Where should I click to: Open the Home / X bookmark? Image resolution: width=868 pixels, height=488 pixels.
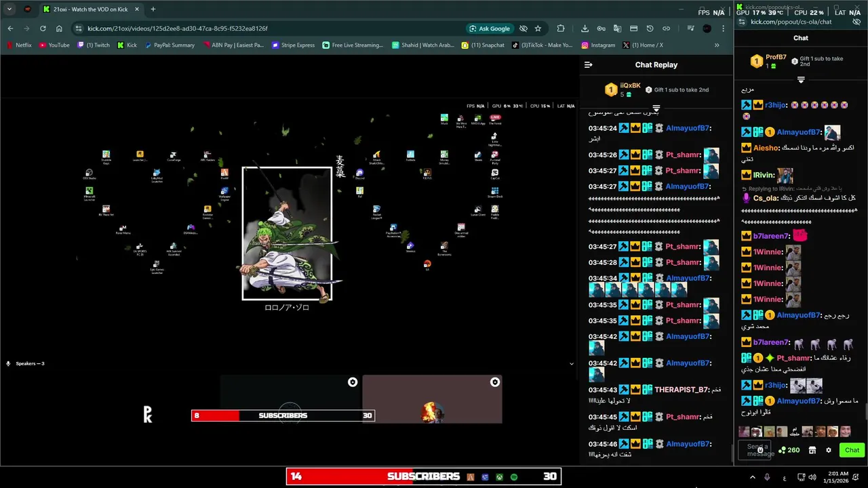(x=642, y=45)
